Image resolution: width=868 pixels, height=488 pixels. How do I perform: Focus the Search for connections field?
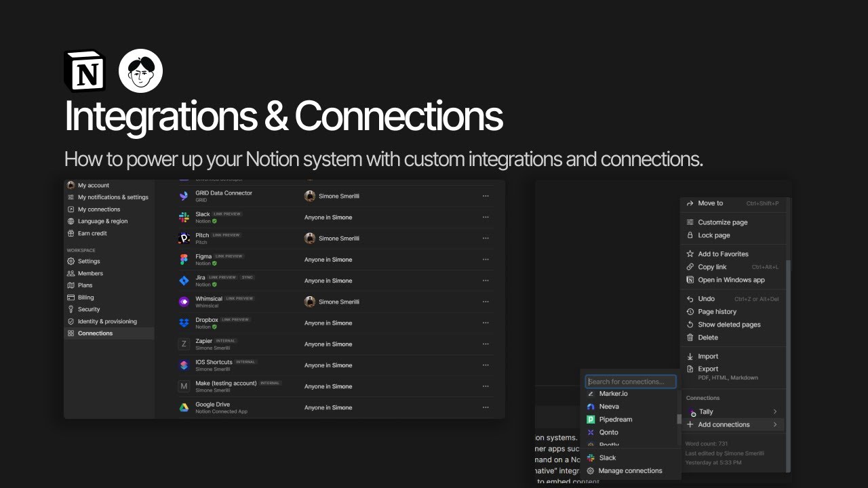pyautogui.click(x=631, y=382)
